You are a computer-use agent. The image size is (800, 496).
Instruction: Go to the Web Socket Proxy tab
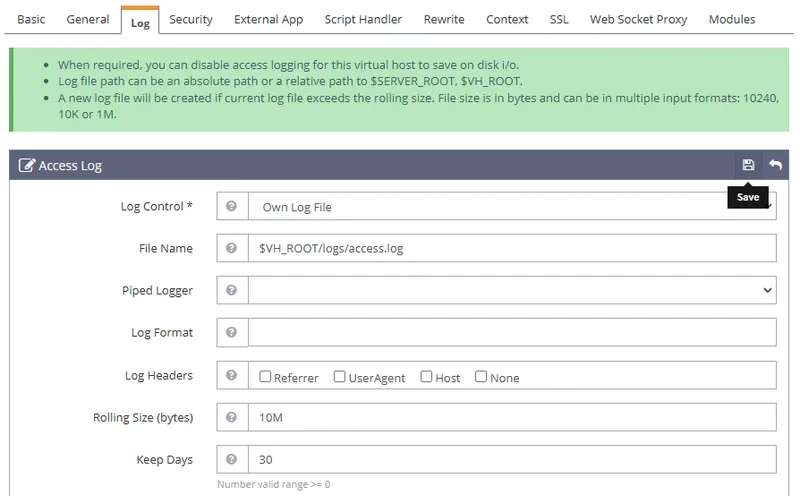point(639,19)
